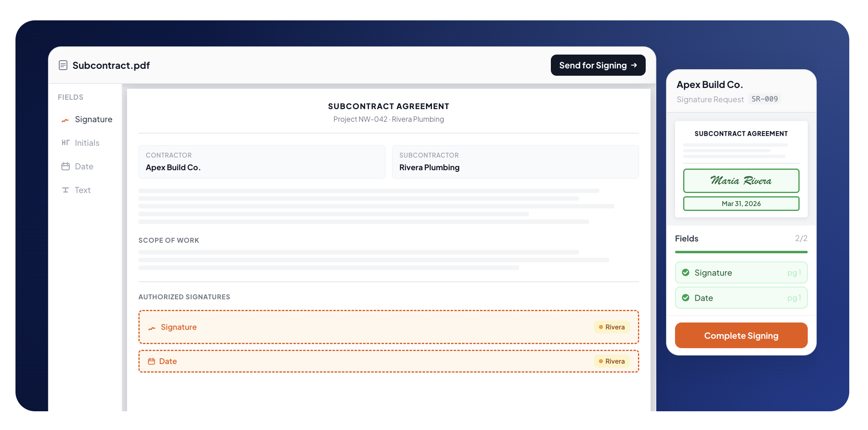Select the dashed Date field on the document
The image size is (868, 430).
(x=389, y=361)
